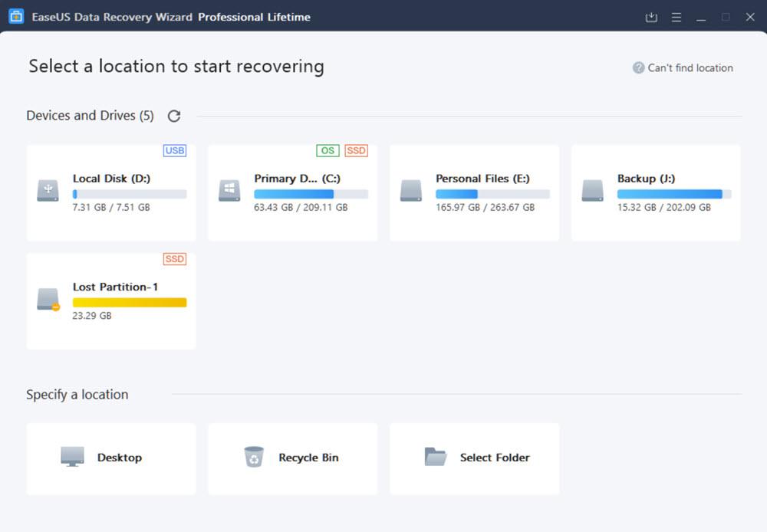Click the Recycle Bin trash icon
The width and height of the screenshot is (767, 532).
click(254, 457)
